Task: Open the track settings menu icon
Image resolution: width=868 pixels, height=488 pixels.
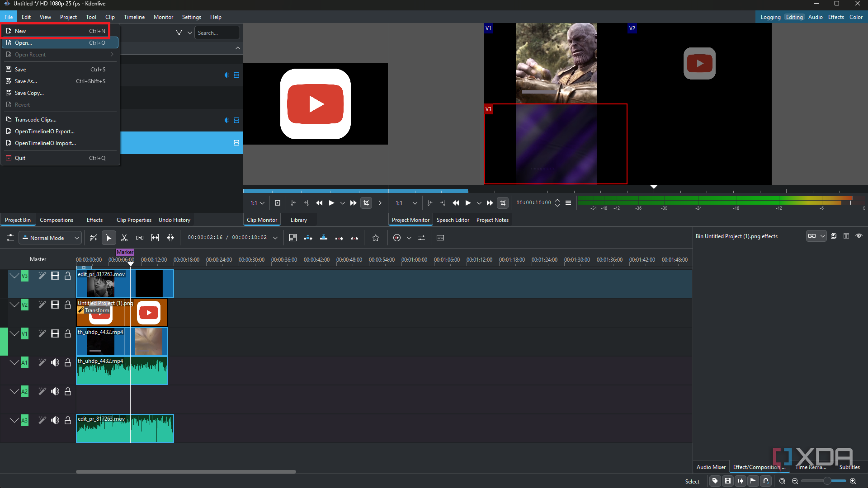Action: (10, 238)
